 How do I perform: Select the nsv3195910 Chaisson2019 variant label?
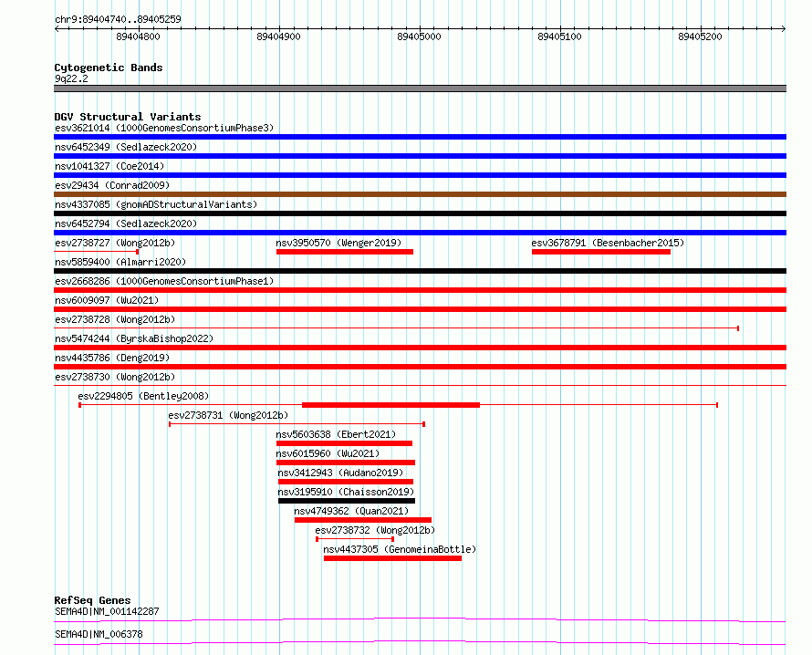click(346, 492)
